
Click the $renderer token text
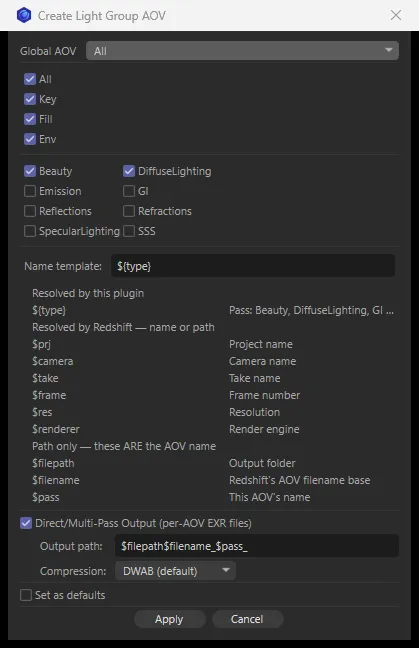coord(56,429)
